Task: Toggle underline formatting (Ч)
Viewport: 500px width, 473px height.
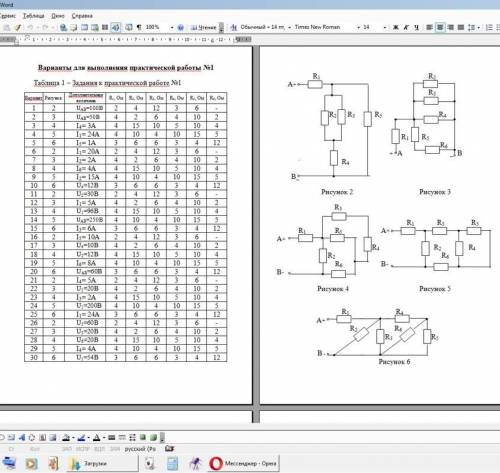Action: [416, 27]
